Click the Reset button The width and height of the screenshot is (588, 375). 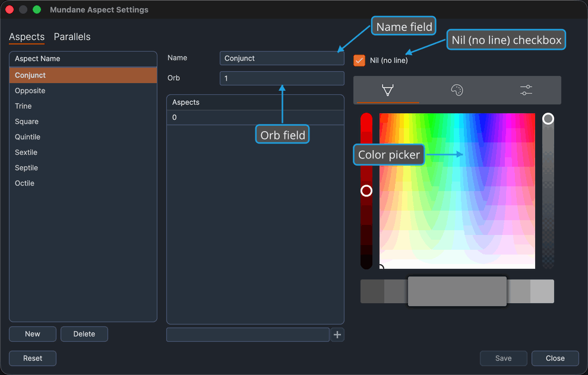pyautogui.click(x=33, y=358)
